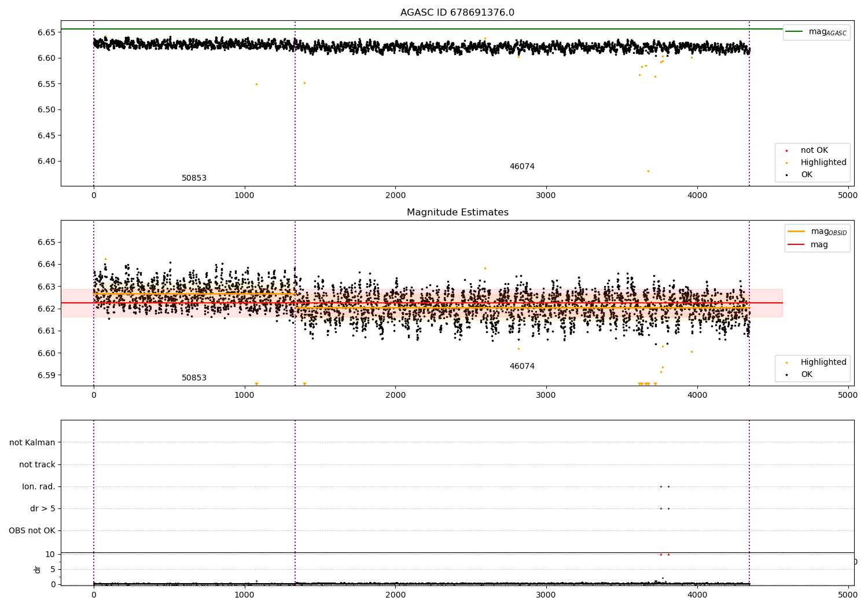Image resolution: width=868 pixels, height=608 pixels.
Task: Click the '50853' annotation in Magnitude Estimates plot
Action: (x=194, y=378)
